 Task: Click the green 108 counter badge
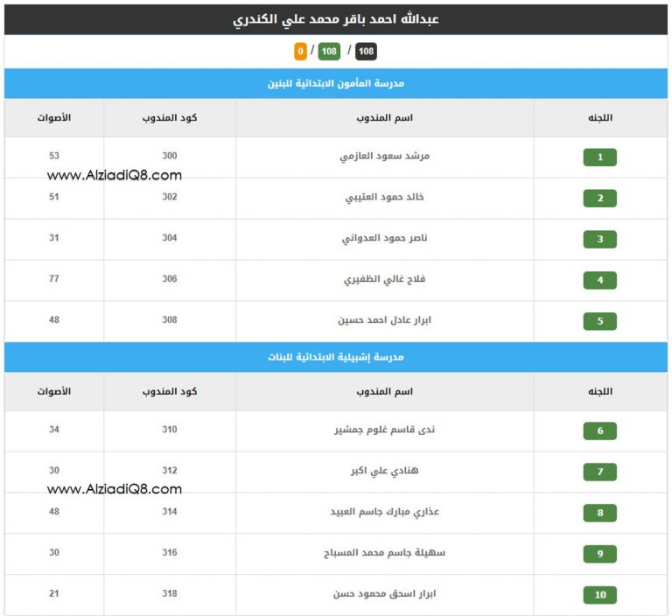pos(329,52)
